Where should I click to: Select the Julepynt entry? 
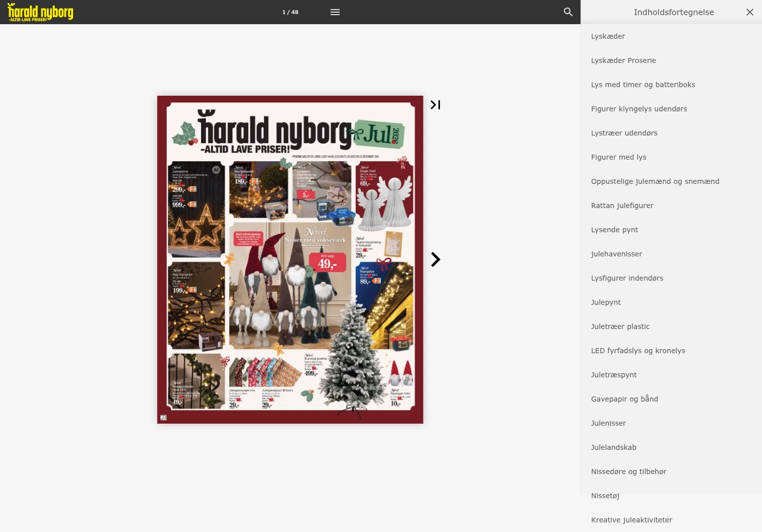coord(671,302)
